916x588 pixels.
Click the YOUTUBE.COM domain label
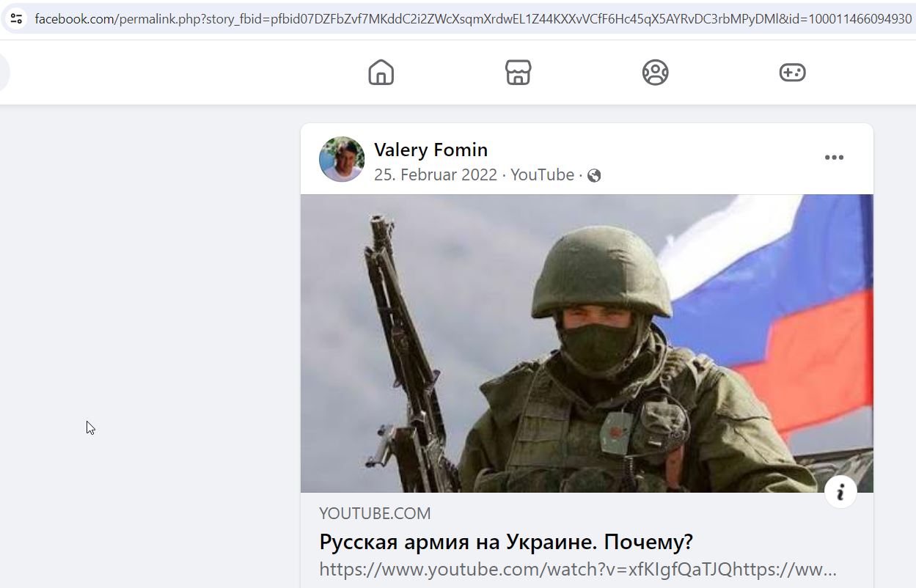(x=375, y=513)
